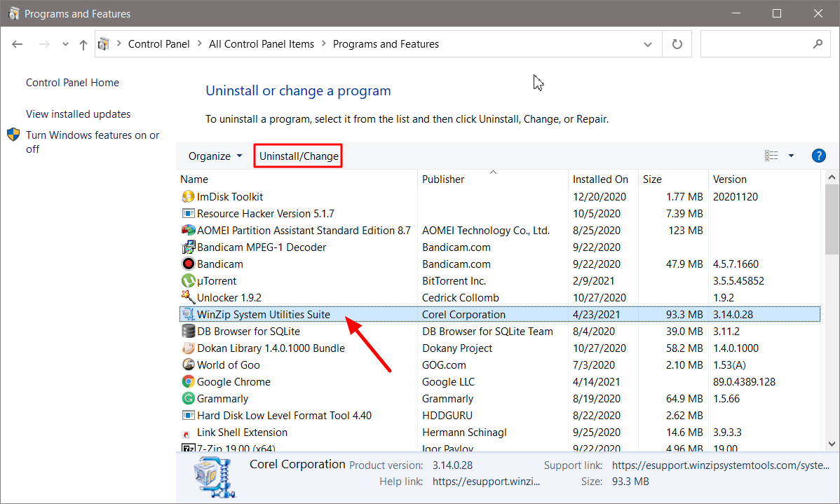
Task: Open the change view dropdown arrow
Action: 790,155
